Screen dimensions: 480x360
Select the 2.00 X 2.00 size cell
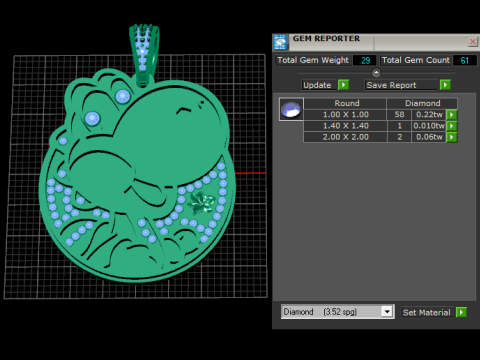coord(345,137)
